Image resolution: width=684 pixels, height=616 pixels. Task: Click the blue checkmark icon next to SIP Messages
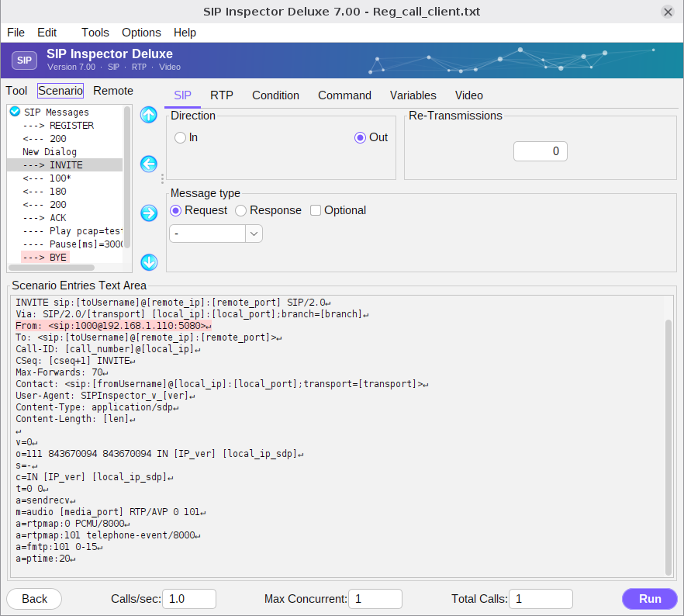pyautogui.click(x=16, y=112)
